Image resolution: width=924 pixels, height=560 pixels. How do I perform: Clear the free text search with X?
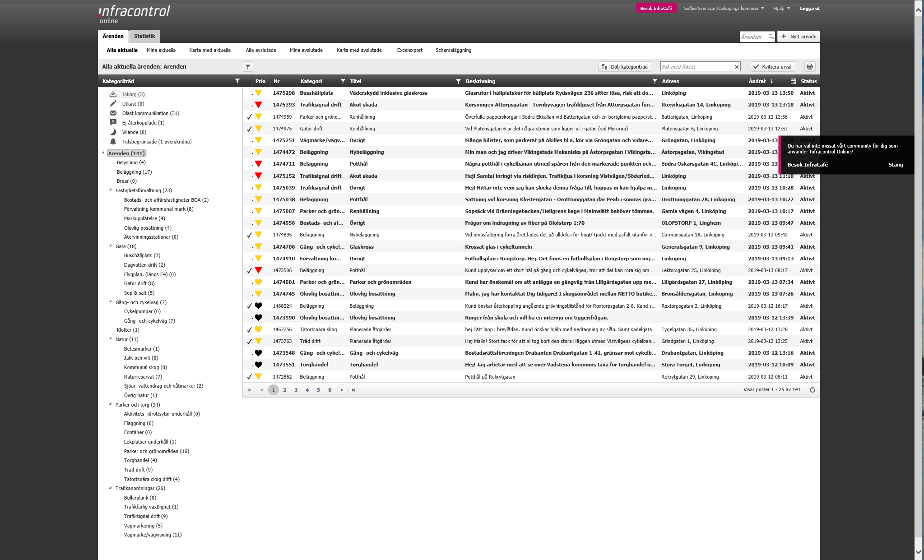737,67
